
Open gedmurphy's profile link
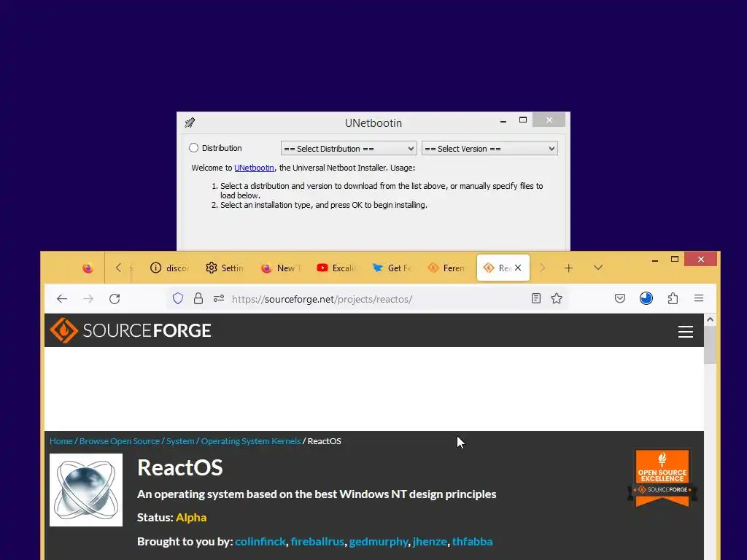click(379, 542)
